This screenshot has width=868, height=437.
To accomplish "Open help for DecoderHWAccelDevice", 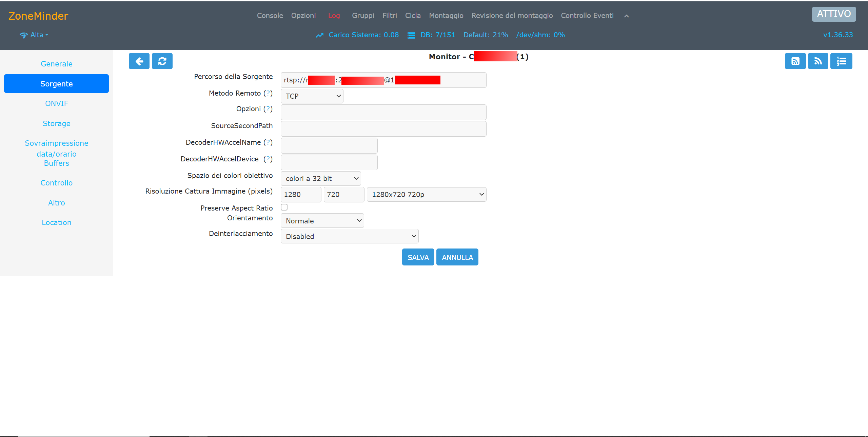I will tap(268, 159).
